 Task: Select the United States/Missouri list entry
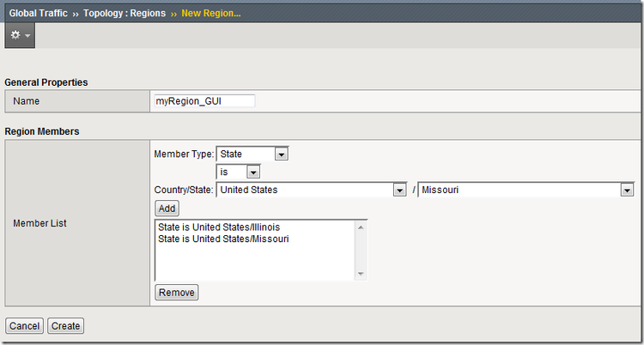tap(223, 239)
